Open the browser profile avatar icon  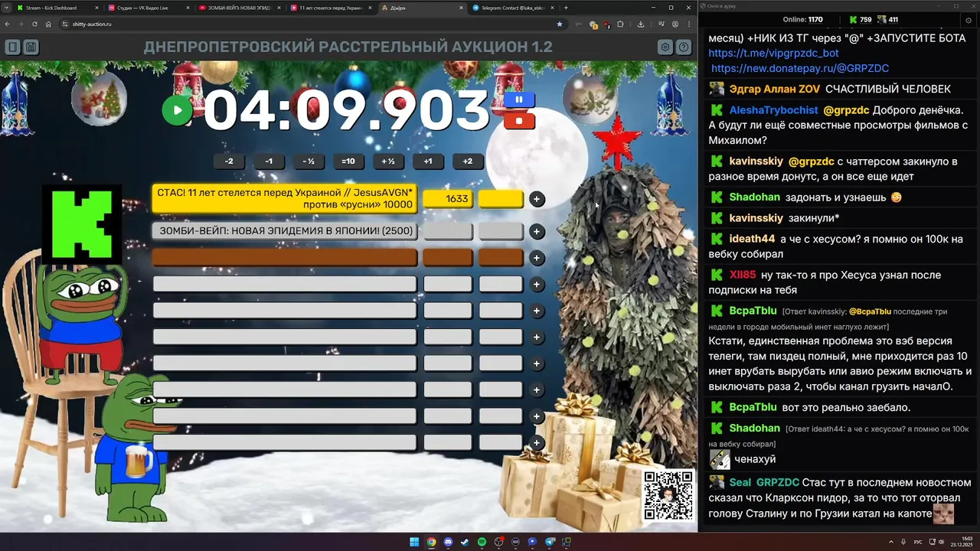pos(675,24)
